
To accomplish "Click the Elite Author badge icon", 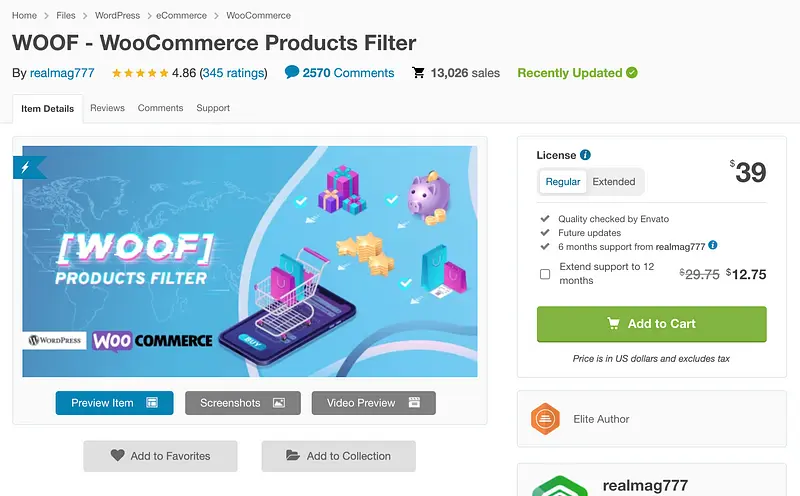I will coord(545,419).
